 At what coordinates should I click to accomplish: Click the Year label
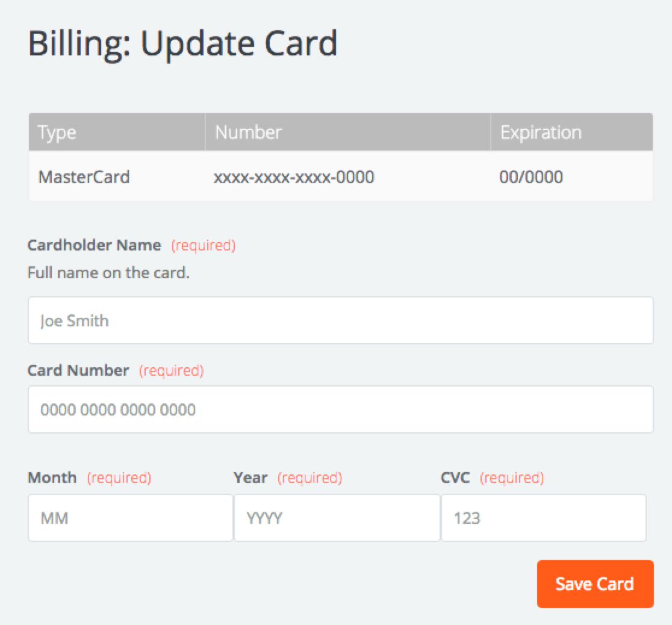coord(250,477)
